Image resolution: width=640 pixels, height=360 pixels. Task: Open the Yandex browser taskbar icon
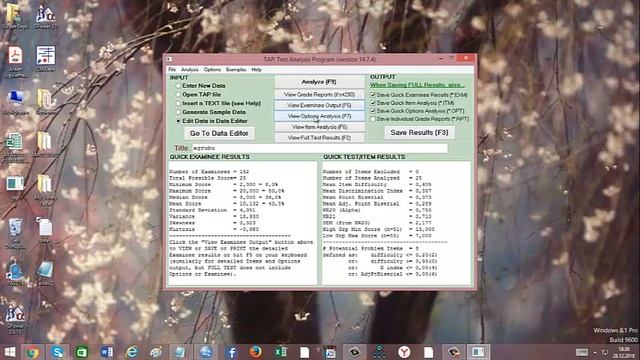point(404,352)
